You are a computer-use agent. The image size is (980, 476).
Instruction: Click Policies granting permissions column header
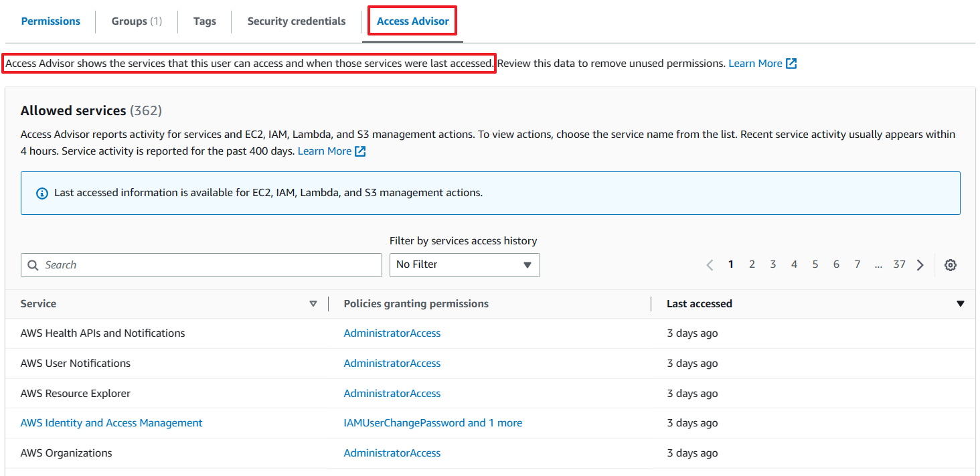416,304
